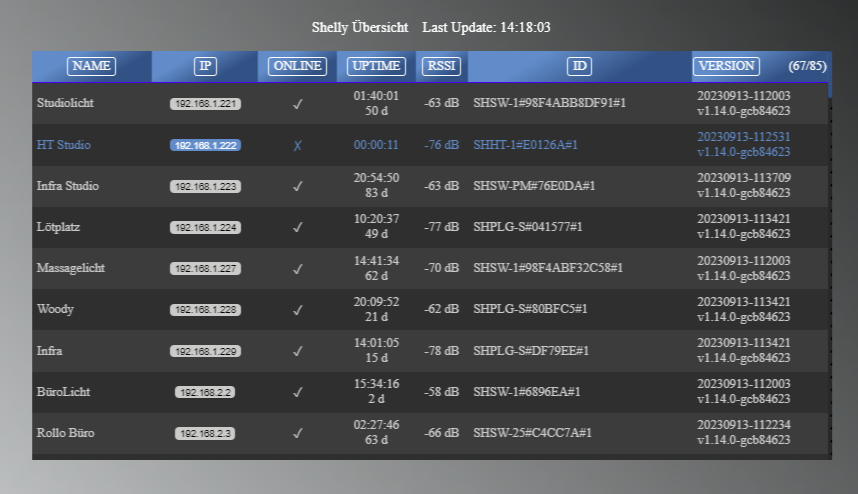The width and height of the screenshot is (858, 494).
Task: Open IP link 192.168.1.221
Action: coord(205,104)
